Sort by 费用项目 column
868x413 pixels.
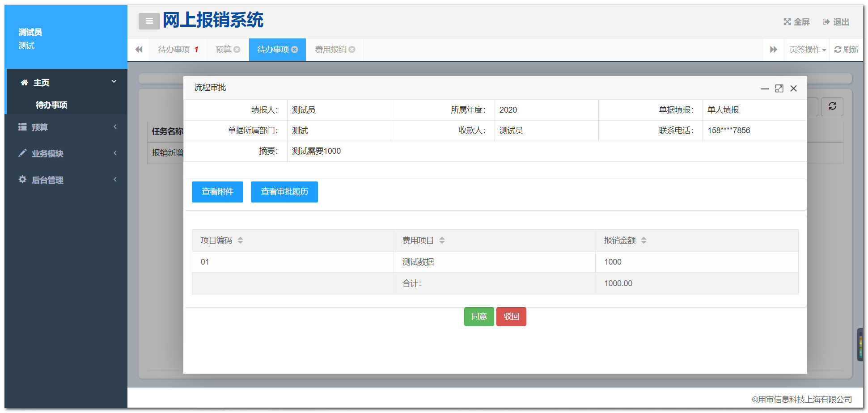coord(442,240)
